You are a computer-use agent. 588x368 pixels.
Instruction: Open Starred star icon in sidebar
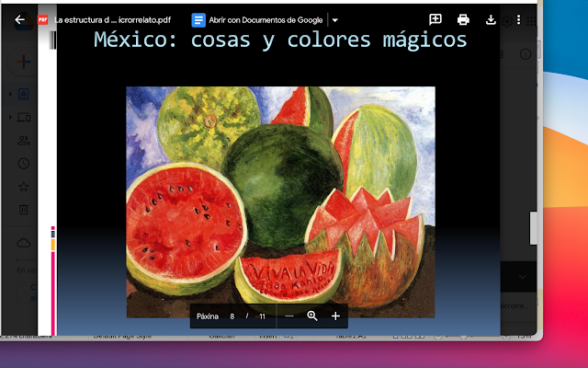point(23,186)
